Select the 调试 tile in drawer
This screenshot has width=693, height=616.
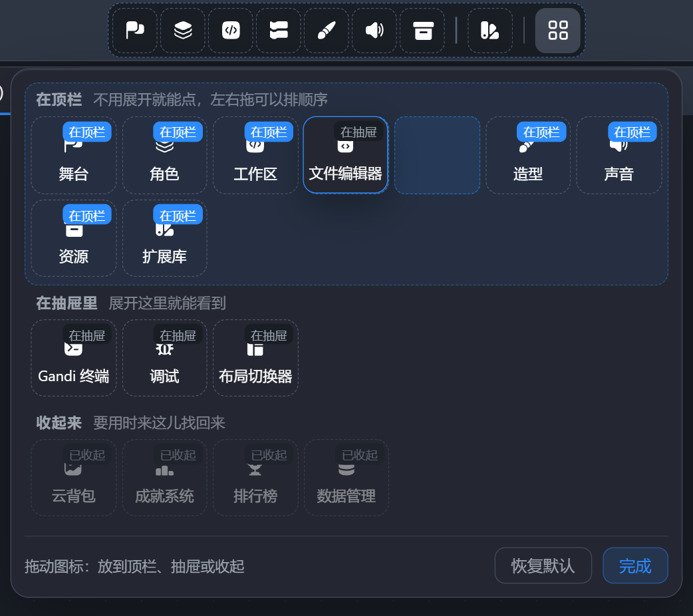click(164, 358)
